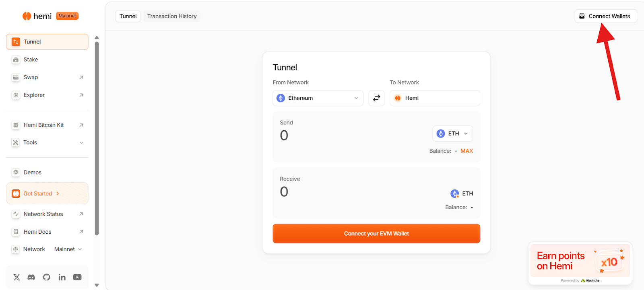Click the Explorer globe icon
The height and width of the screenshot is (290, 644).
point(16,95)
